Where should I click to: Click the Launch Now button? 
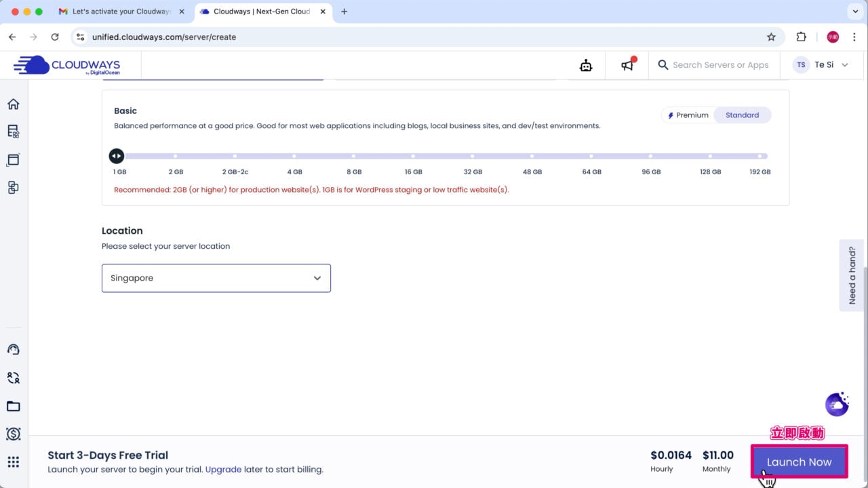799,462
